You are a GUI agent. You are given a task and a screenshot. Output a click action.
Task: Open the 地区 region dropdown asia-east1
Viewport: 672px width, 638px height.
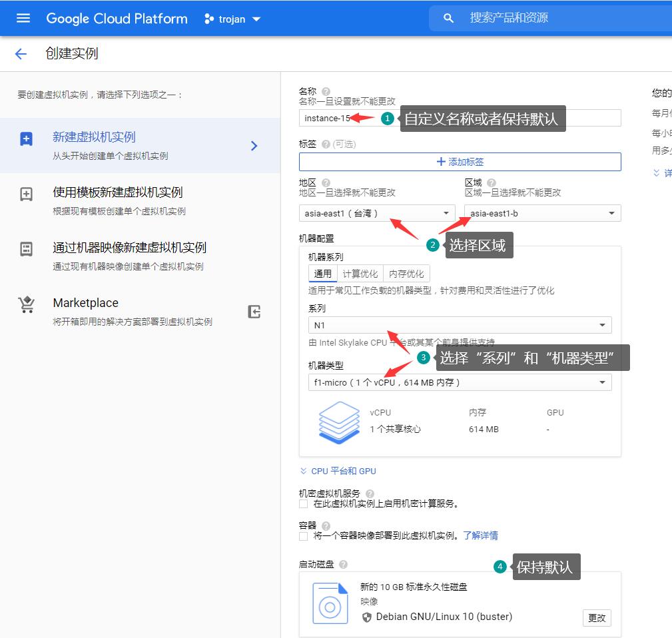coord(376,213)
